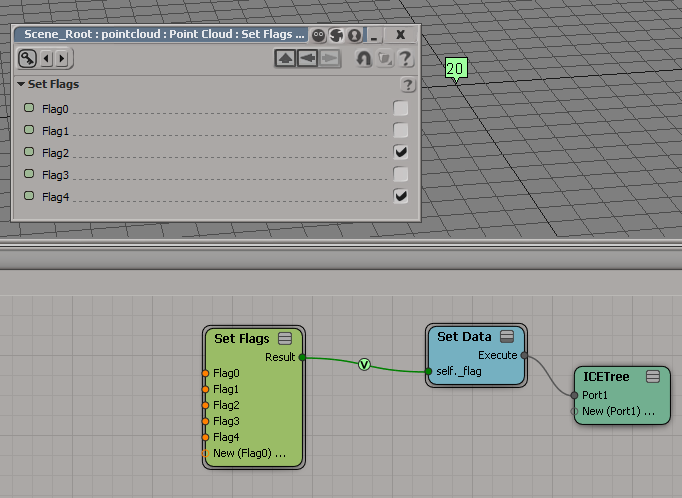Collapse the Set Flags section triangle

[x=21, y=85]
